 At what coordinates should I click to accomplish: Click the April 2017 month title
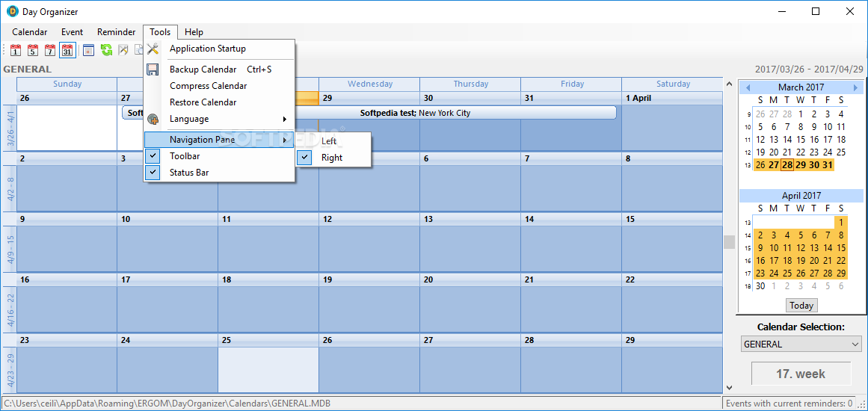pyautogui.click(x=801, y=196)
